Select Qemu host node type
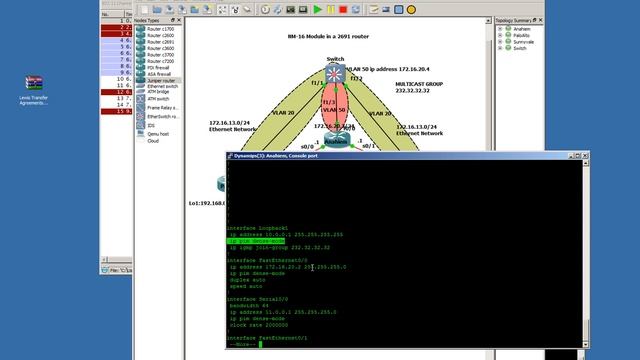 [158, 134]
